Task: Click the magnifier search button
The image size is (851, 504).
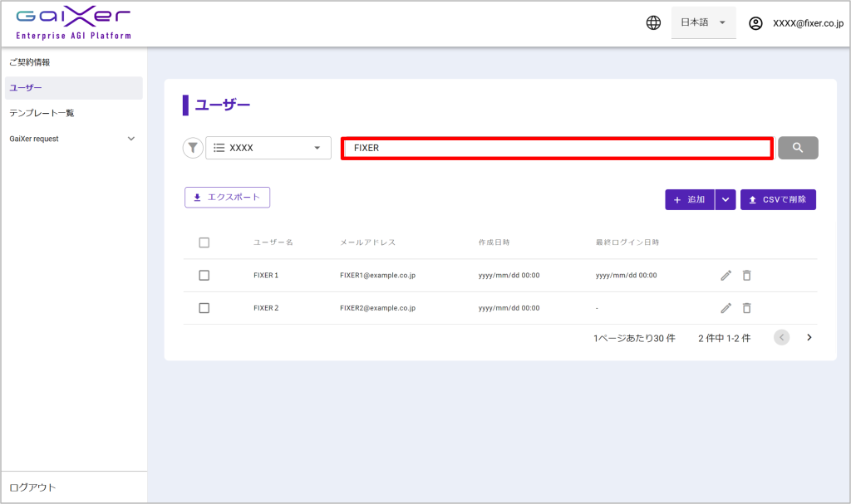Action: point(798,148)
